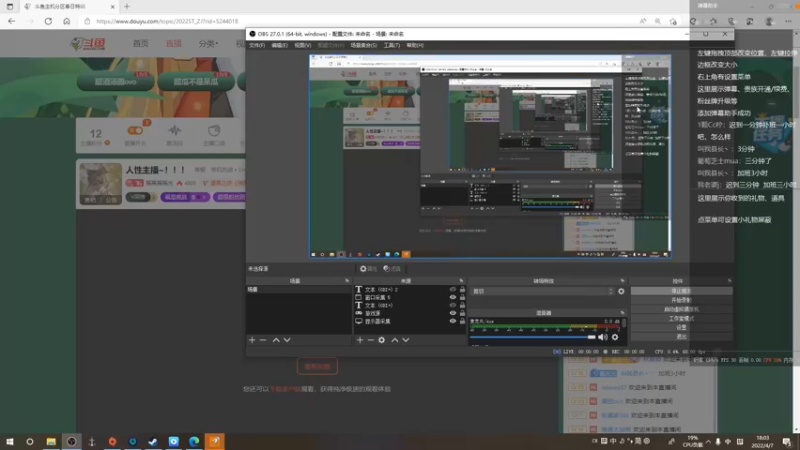This screenshot has width=800, height=450.
Task: Toggle visibility of the third source 文本 (GDI+)
Action: click(453, 305)
